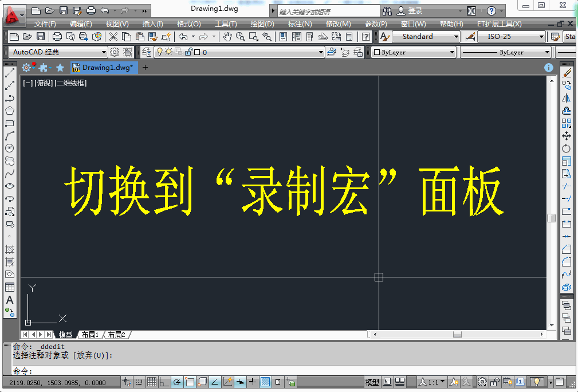Image resolution: width=578 pixels, height=392 pixels.
Task: Toggle Grid display in status bar
Action: 151,382
